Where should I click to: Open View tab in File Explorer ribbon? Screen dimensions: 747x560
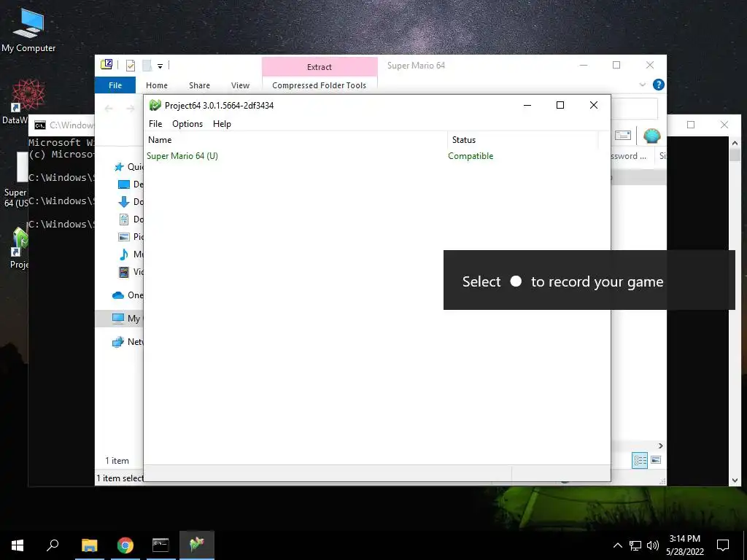pyautogui.click(x=240, y=85)
